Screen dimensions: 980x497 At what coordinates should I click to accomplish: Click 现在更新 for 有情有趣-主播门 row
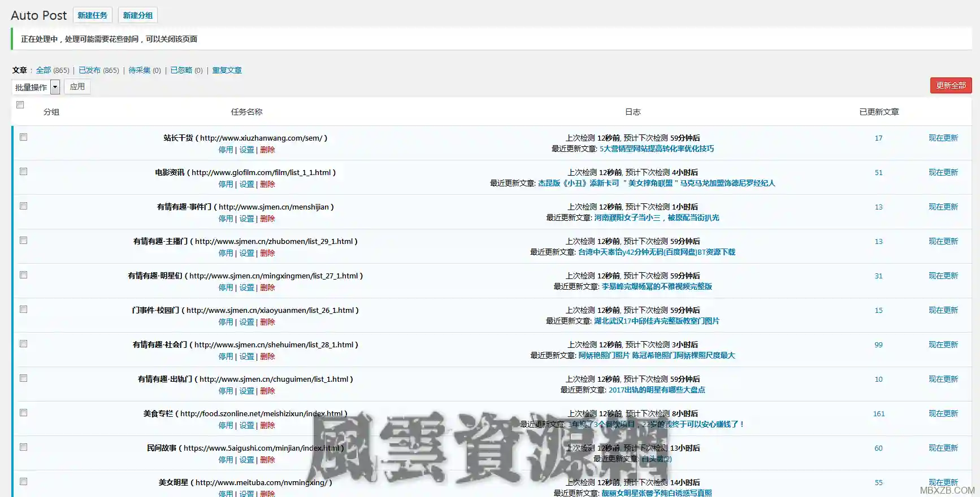[x=943, y=241]
